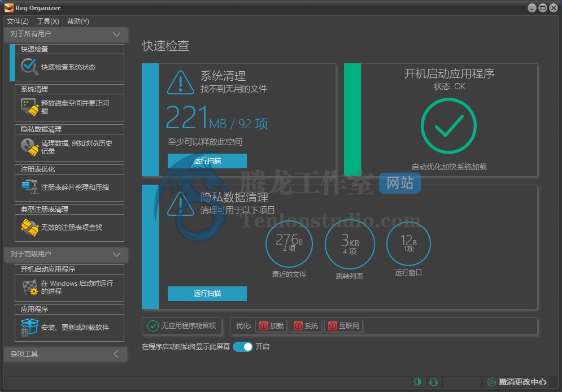Viewport: 562px width, 392px height.
Task: Click 找不到无用的文件 text
Action: pos(234,89)
